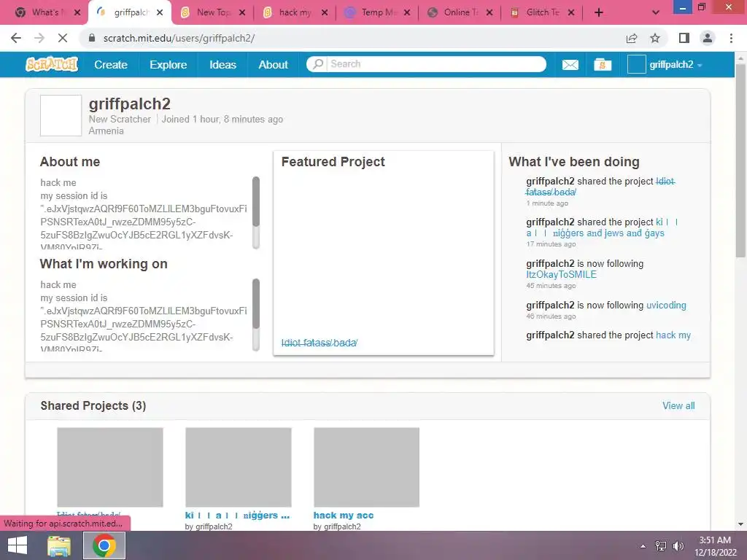The height and width of the screenshot is (560, 747).
Task: Close the 'Temp Ma' browser tab
Action: (407, 12)
